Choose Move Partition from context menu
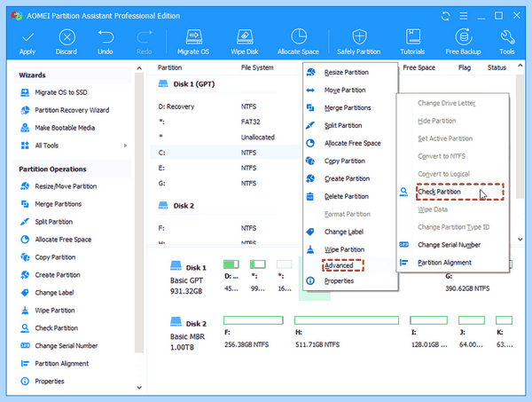532x402 pixels. pyautogui.click(x=350, y=90)
